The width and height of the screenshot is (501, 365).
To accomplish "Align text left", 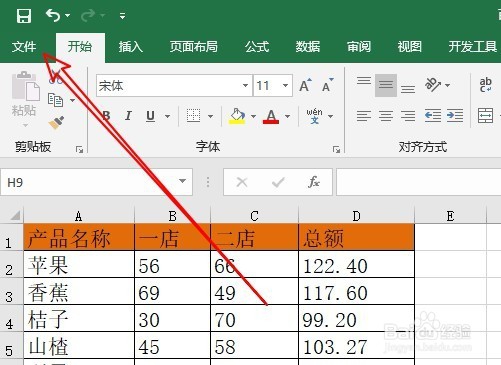I will (364, 116).
